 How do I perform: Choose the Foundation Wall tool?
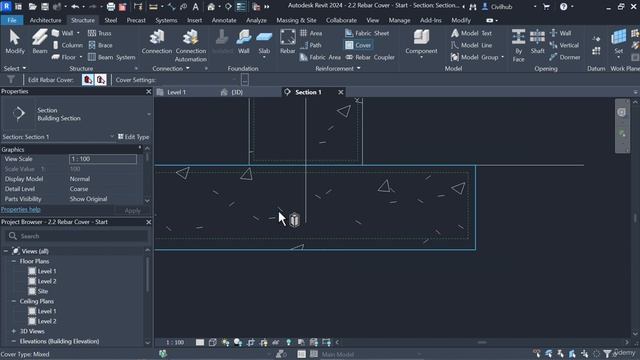tap(244, 42)
